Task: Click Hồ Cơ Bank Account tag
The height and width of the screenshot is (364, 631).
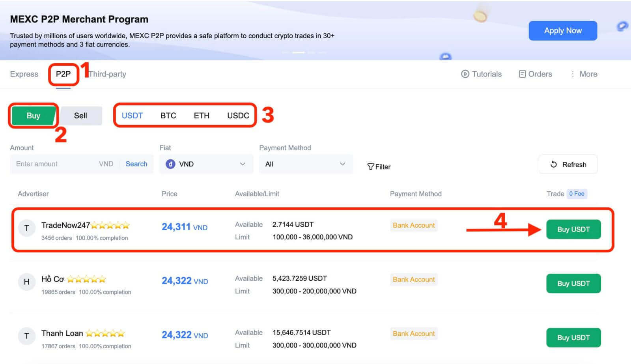Action: [414, 279]
